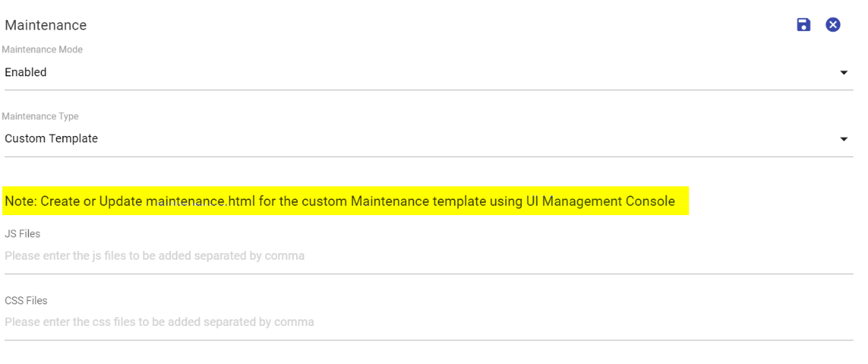The height and width of the screenshot is (364, 868).
Task: Click the word 'comma' in CSS placeholder
Action: tap(297, 322)
